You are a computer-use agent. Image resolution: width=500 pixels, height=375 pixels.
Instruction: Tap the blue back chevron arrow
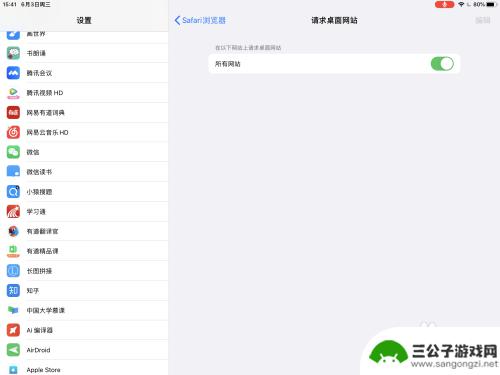click(177, 20)
